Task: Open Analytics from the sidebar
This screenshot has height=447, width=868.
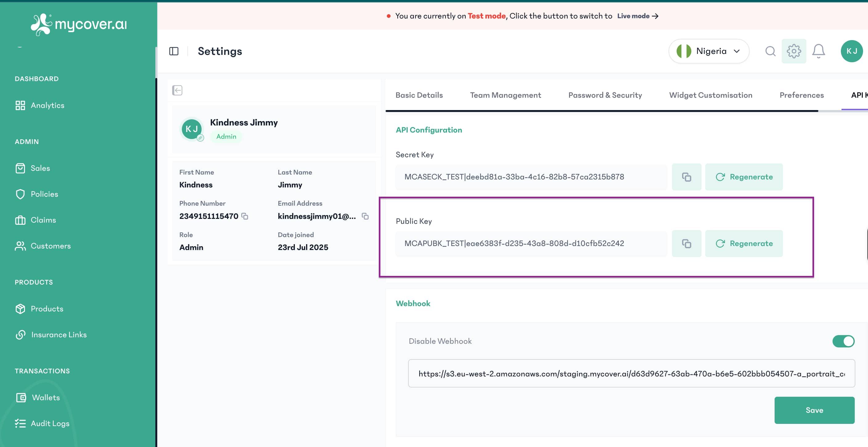Action: pos(47,105)
